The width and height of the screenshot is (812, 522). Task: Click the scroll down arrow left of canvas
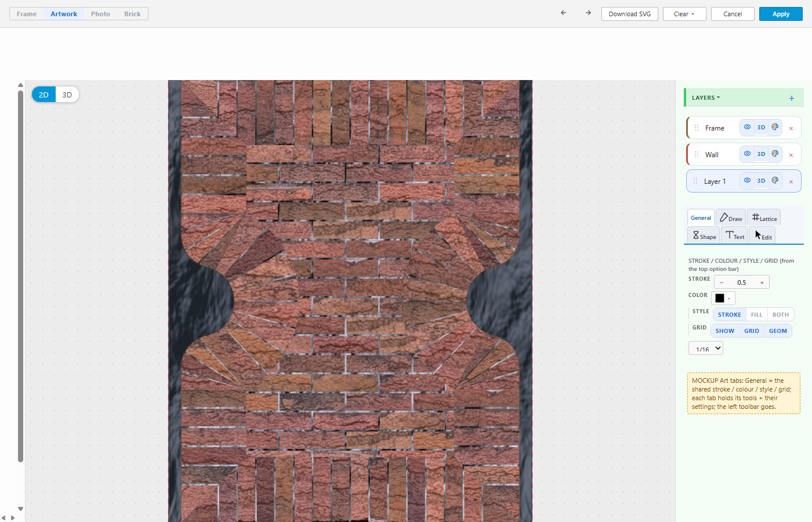click(x=20, y=509)
